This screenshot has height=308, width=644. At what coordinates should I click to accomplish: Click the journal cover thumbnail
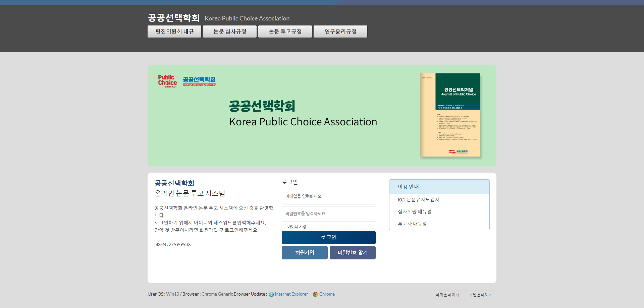[450, 115]
